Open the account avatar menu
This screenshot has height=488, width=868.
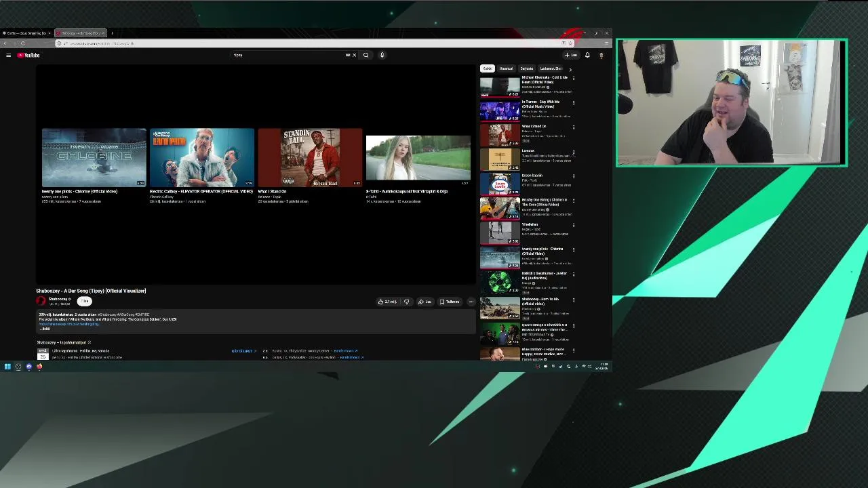tap(601, 56)
